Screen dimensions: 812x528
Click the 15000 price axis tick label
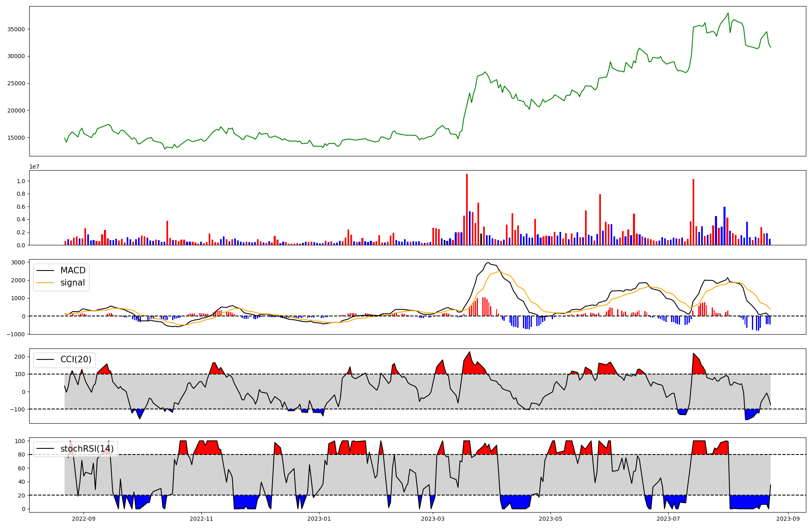[16, 138]
